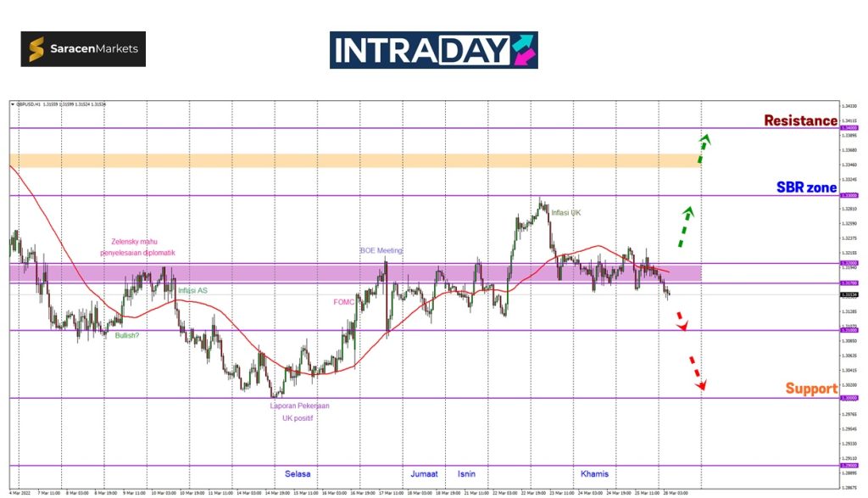Screen dimensions: 868x498
Task: Open the GBPUSD,H1 chart symbol triangle
Action: click(x=13, y=104)
